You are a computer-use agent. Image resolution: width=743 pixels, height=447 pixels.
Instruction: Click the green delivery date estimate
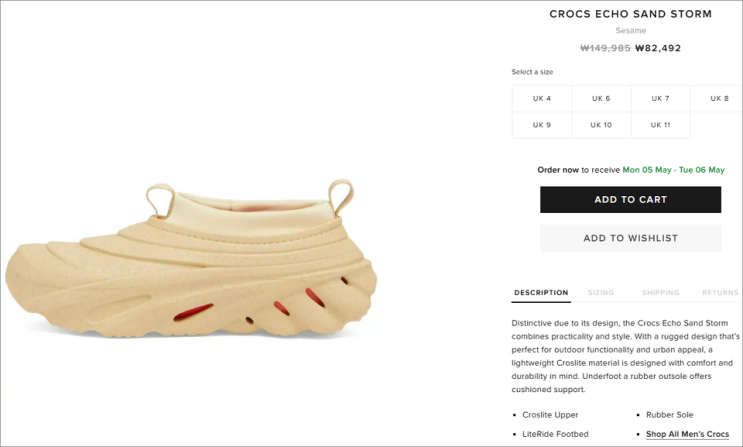click(674, 170)
